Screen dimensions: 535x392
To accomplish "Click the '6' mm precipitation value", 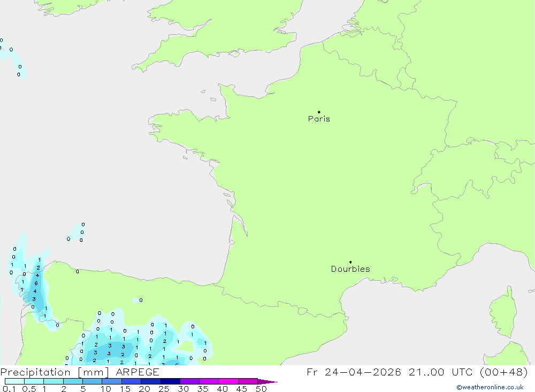I will point(36,283).
